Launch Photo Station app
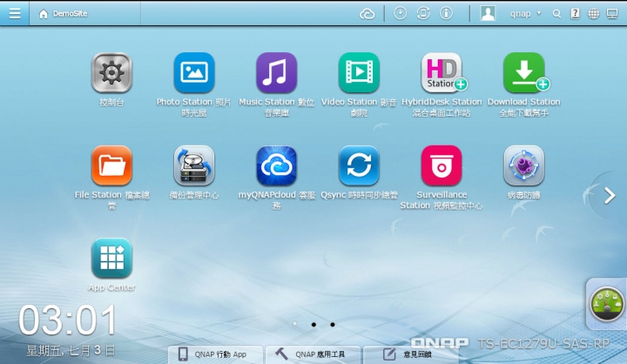Image resolution: width=627 pixels, height=364 pixels. 194,72
